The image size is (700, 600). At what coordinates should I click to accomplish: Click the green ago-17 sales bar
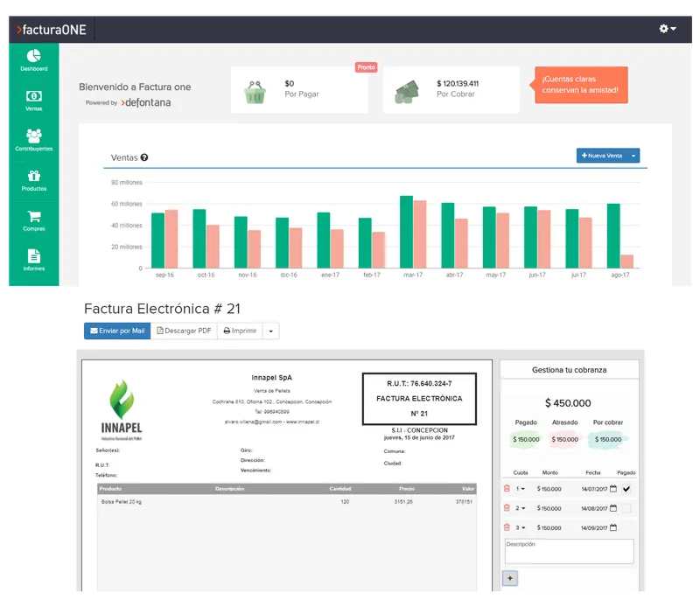[x=613, y=236]
